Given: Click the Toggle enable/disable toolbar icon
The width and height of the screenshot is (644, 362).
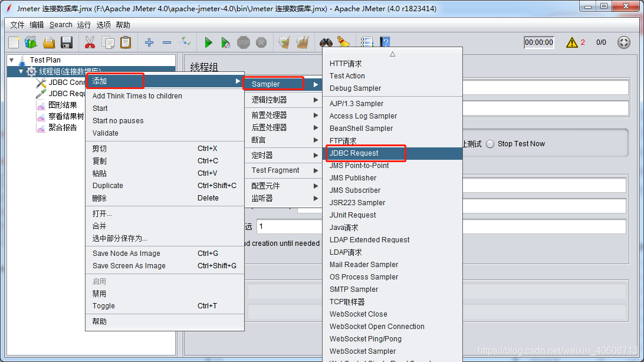Looking at the screenshot, I should 185,42.
